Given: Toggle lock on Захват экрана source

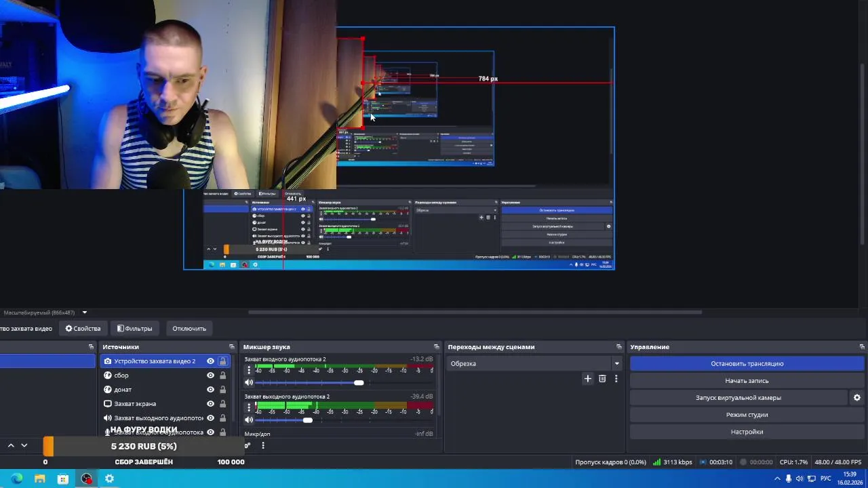Looking at the screenshot, I should click(222, 404).
